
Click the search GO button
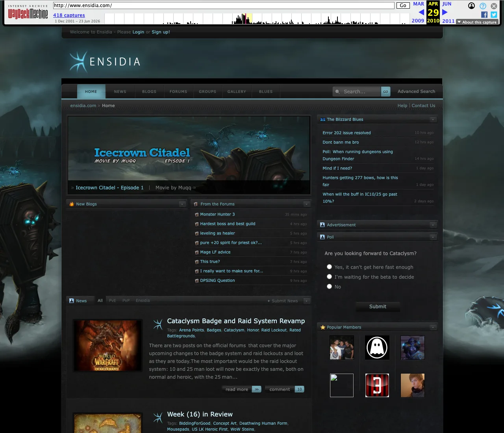[x=386, y=92]
